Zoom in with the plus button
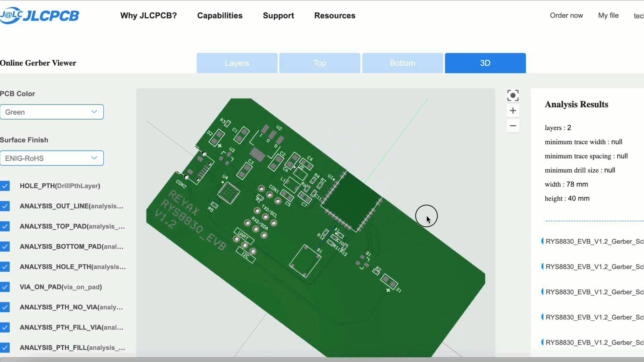This screenshot has width=644, height=362. click(513, 111)
